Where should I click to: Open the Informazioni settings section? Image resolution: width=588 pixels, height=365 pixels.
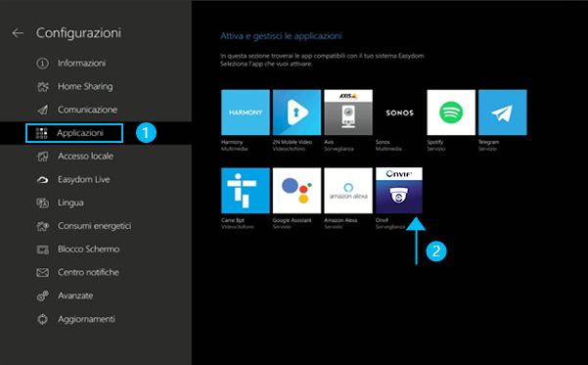(x=81, y=63)
